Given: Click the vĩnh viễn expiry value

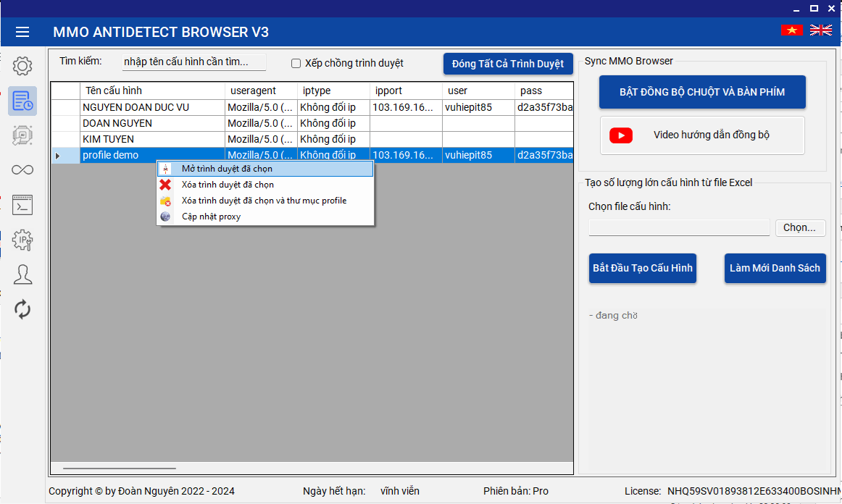Looking at the screenshot, I should click(x=400, y=491).
